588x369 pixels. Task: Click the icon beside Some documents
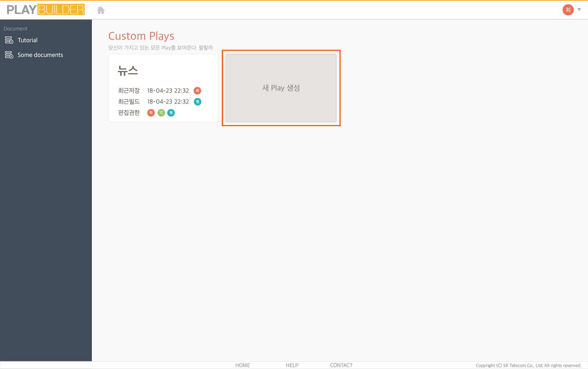[x=9, y=55]
